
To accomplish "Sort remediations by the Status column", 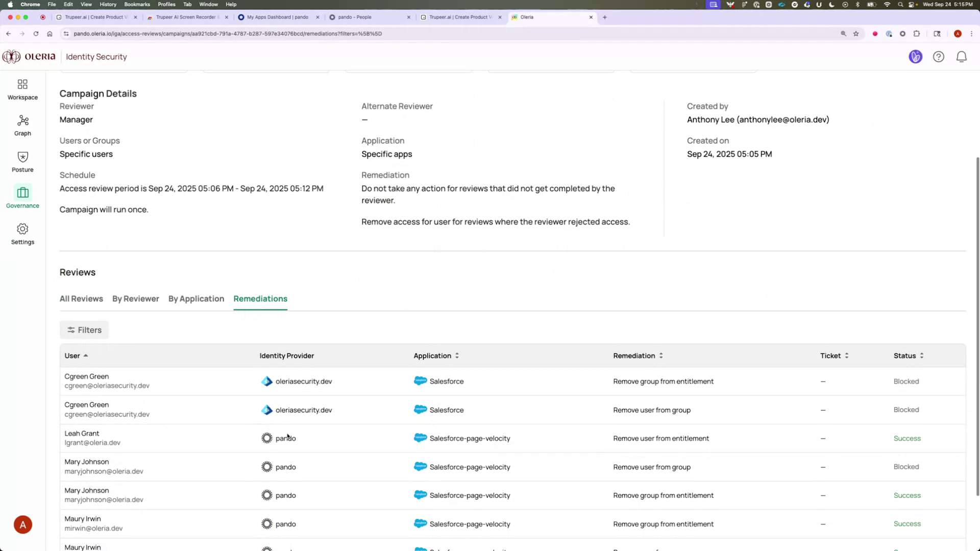I will (908, 356).
